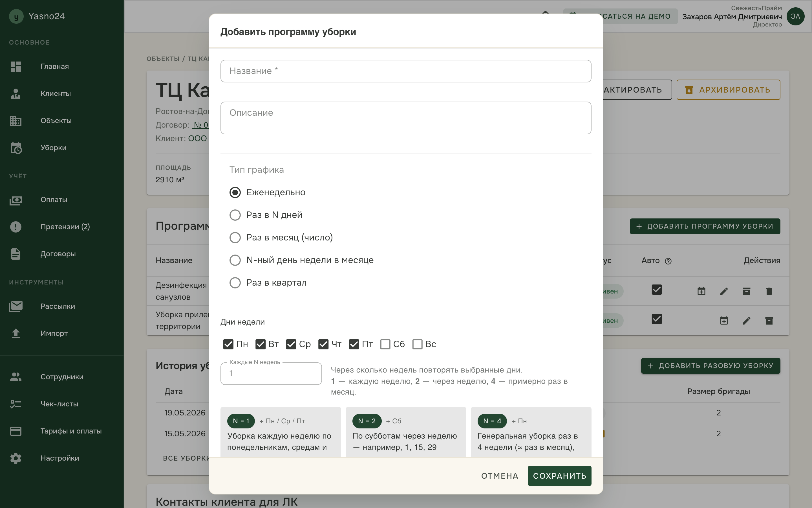Screen dimensions: 812x508
Task: Focus the Название input field
Action: click(x=406, y=71)
